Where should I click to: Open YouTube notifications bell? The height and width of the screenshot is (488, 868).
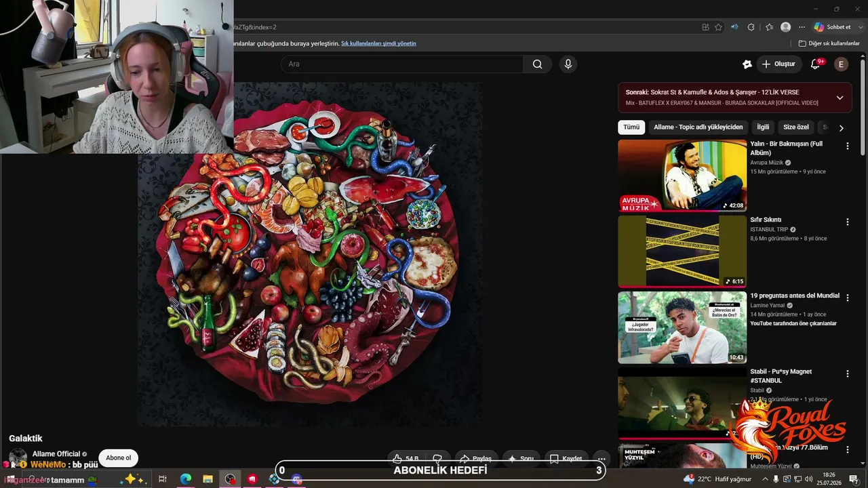[816, 64]
